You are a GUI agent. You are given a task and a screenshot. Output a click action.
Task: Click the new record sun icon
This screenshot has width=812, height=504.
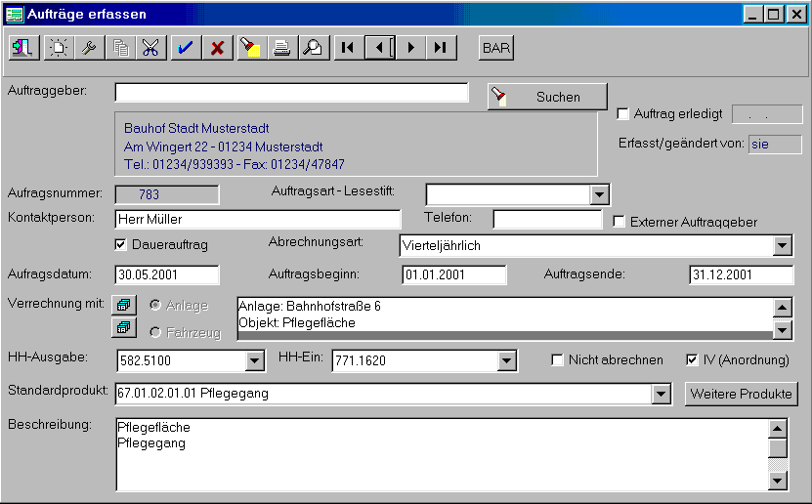tap(59, 48)
